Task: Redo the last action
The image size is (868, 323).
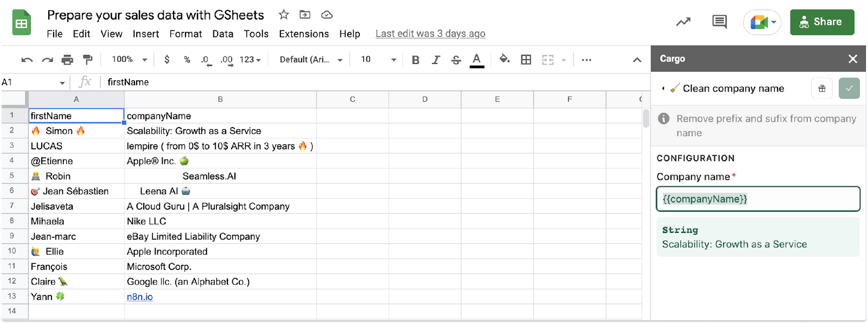Action: click(48, 60)
